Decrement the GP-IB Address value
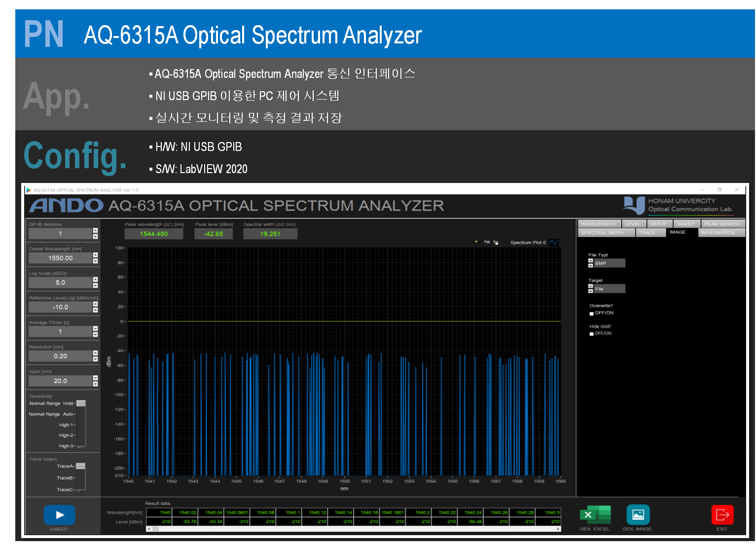The height and width of the screenshot is (545, 756). [x=96, y=237]
